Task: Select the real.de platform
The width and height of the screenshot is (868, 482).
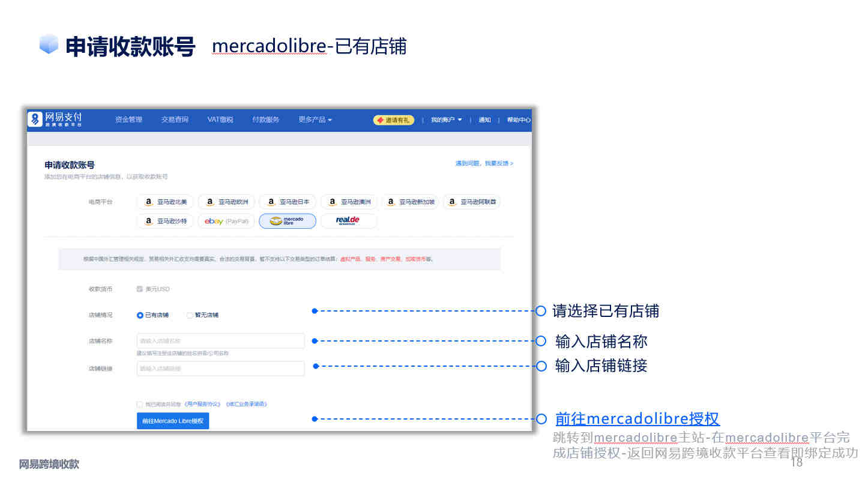Action: (x=349, y=221)
